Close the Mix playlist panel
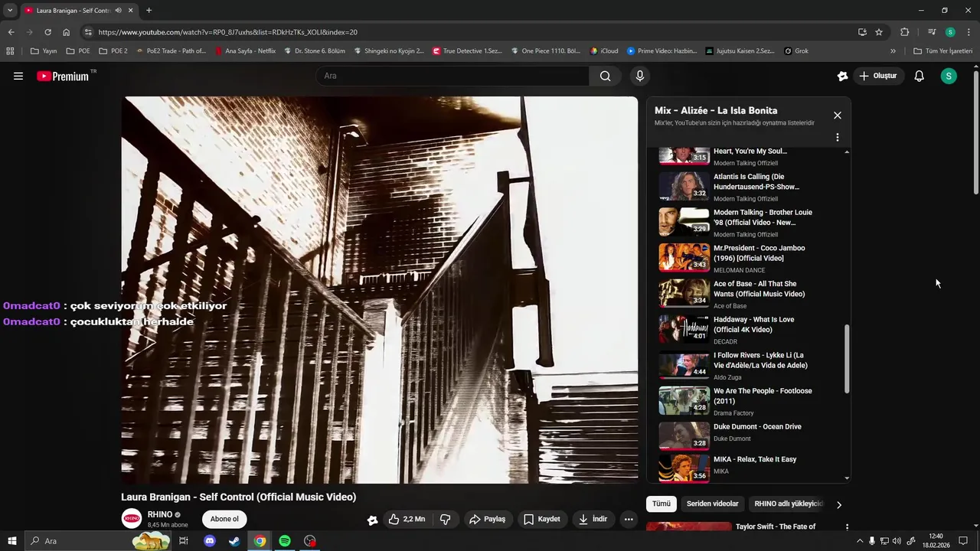Image resolution: width=980 pixels, height=551 pixels. tap(838, 116)
